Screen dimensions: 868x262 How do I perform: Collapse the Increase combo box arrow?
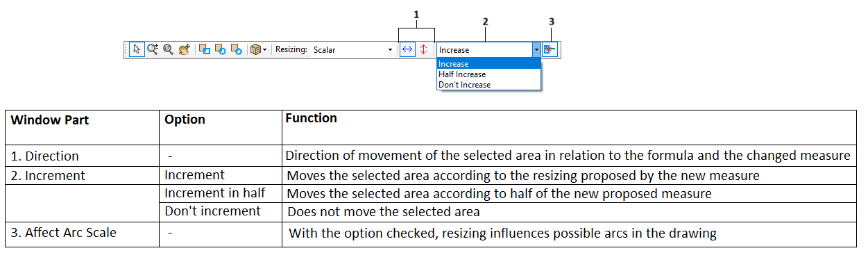coord(536,50)
